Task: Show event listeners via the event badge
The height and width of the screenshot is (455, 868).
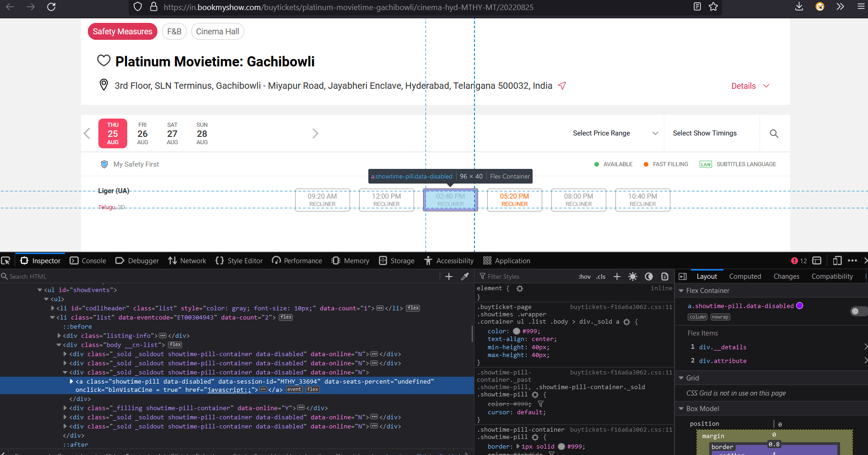Action: click(x=294, y=390)
